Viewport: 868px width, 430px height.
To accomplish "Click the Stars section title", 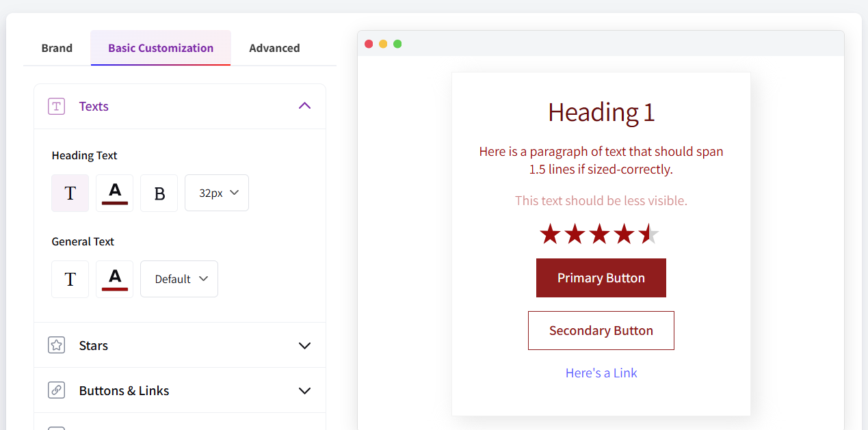I will click(x=94, y=345).
